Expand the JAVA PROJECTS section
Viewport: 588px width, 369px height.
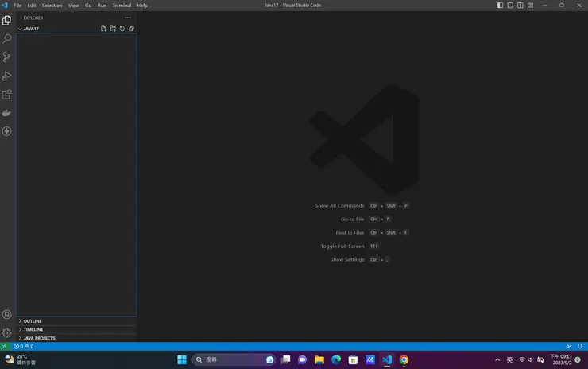77,338
